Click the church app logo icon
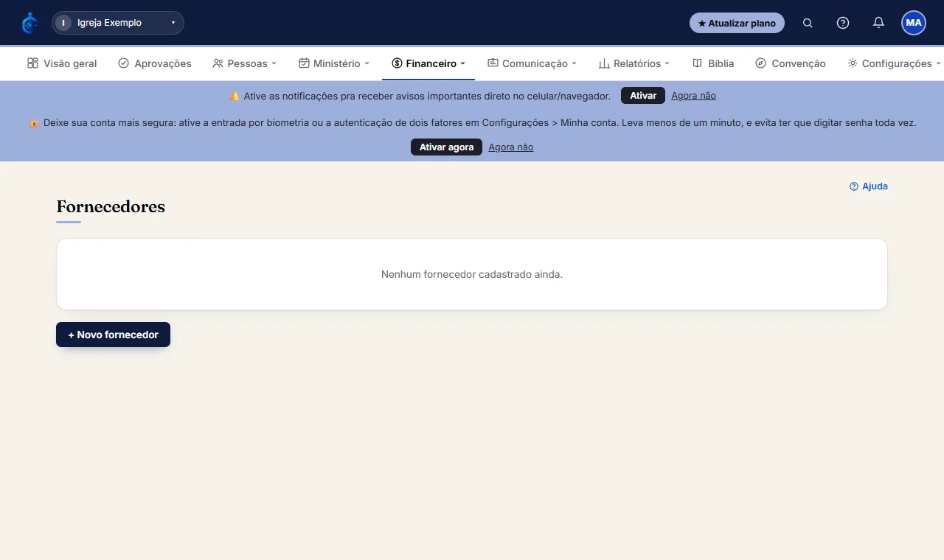 point(29,23)
